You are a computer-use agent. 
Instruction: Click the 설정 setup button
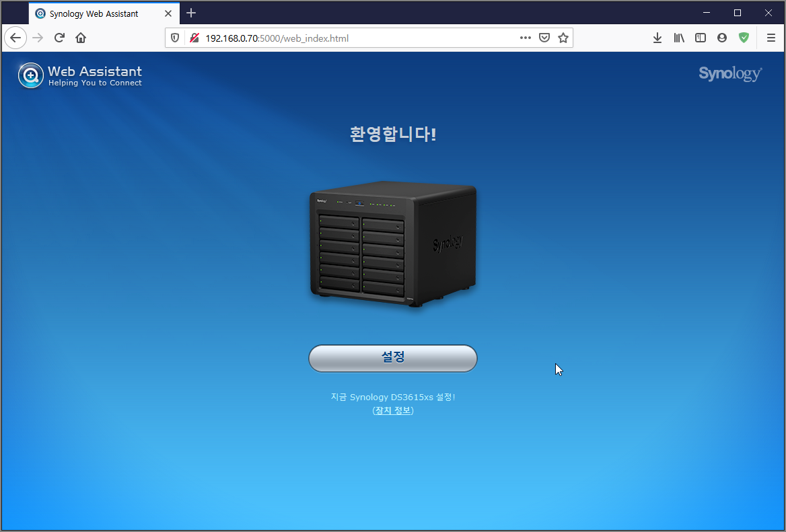pyautogui.click(x=393, y=358)
